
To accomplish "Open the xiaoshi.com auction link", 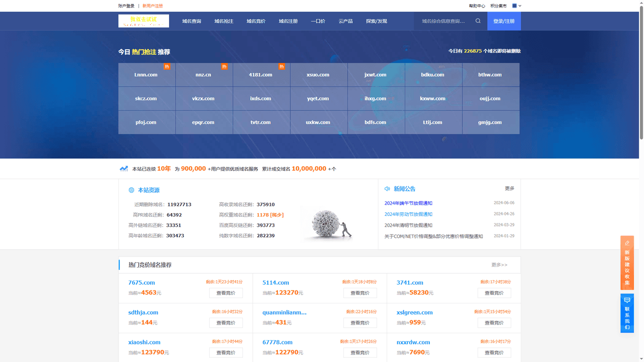I will click(144, 342).
